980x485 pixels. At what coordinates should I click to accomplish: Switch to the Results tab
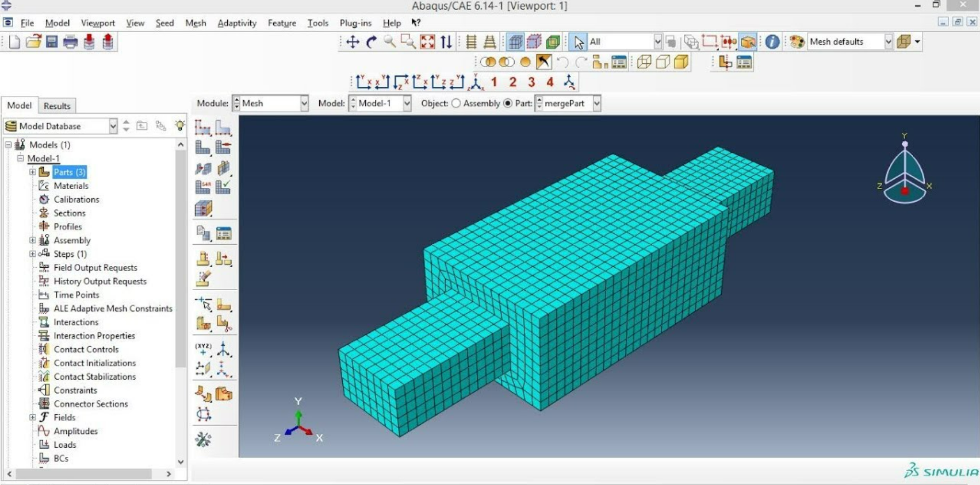[x=57, y=106]
